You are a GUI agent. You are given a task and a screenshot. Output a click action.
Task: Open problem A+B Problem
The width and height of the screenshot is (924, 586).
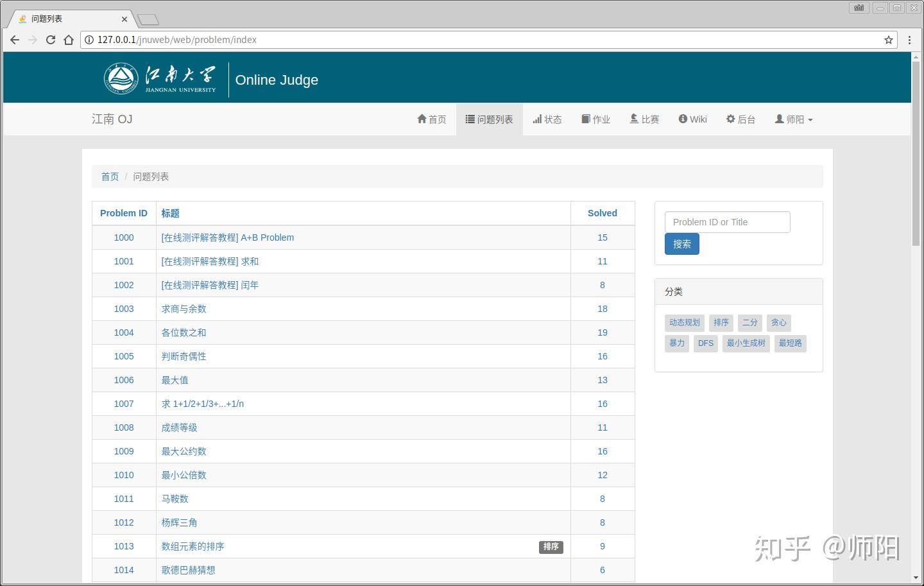228,237
